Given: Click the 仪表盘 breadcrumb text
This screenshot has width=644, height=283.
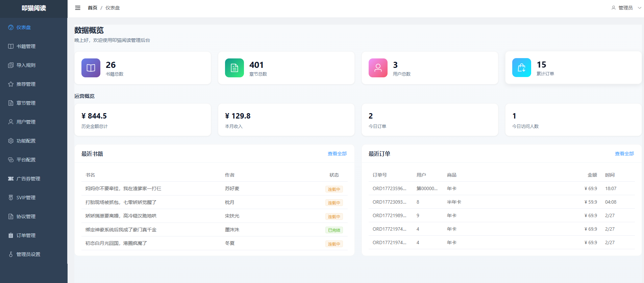Looking at the screenshot, I should pyautogui.click(x=113, y=8).
